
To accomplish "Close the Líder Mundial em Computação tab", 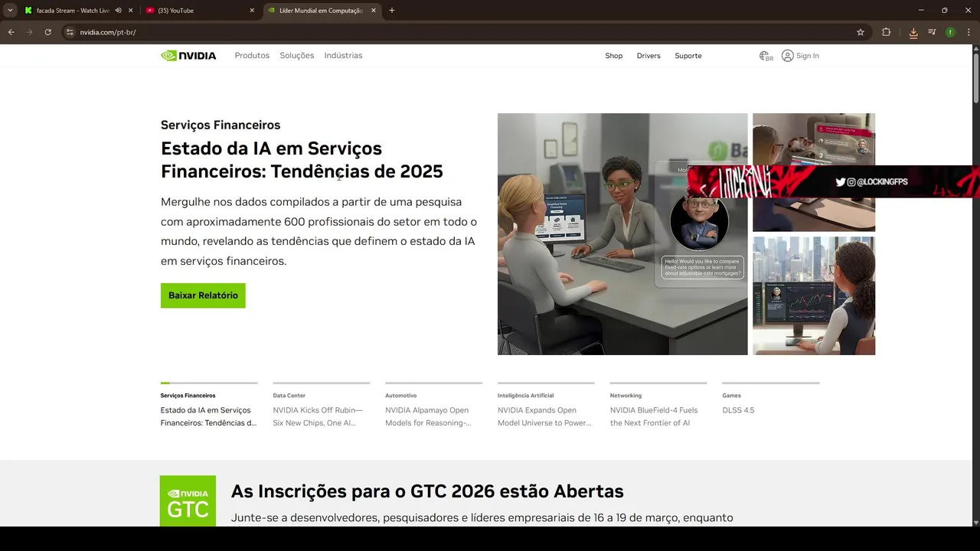I will point(373,11).
